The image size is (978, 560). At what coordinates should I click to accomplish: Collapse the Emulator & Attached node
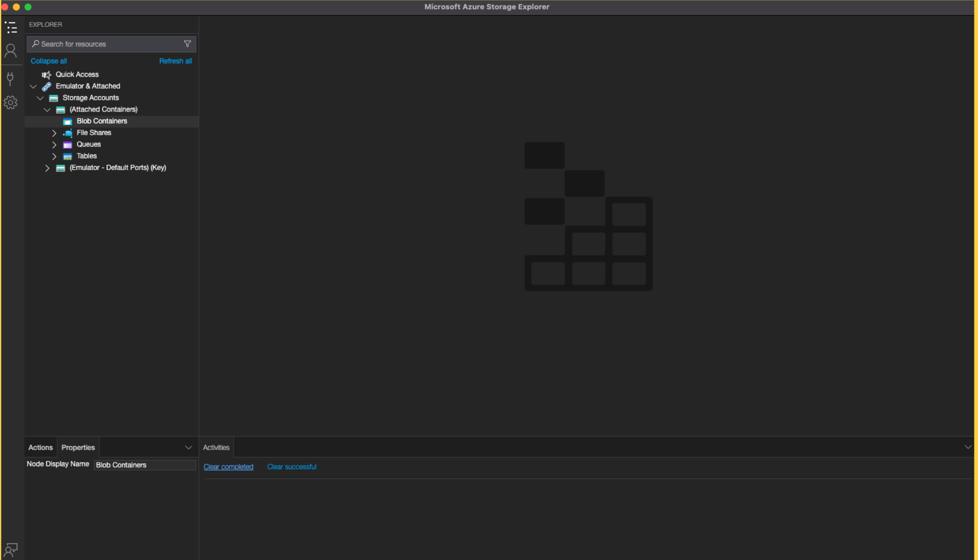[33, 86]
